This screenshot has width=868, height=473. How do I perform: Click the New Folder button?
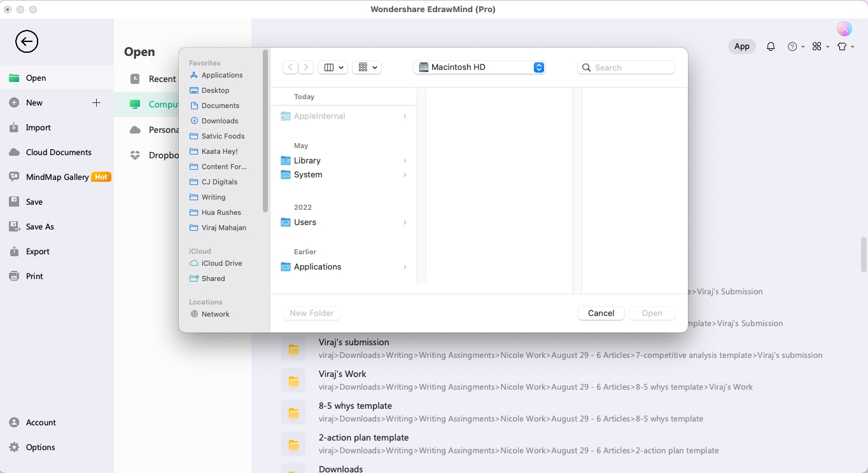pos(312,313)
